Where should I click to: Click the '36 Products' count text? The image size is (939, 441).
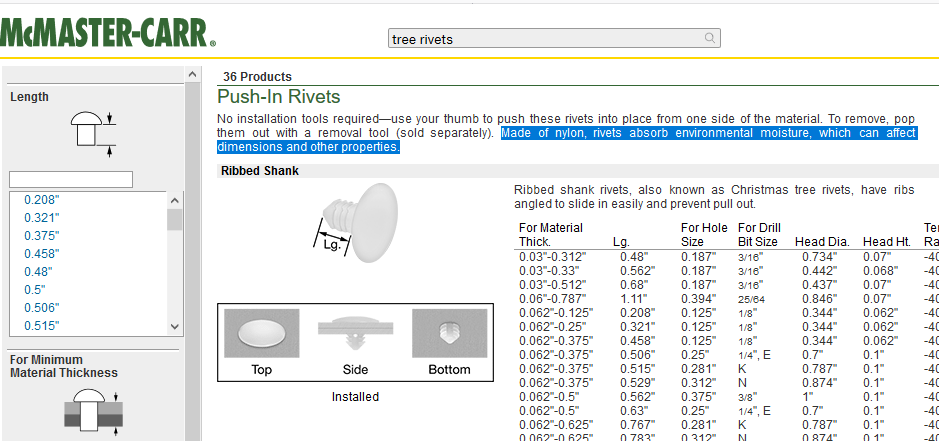tap(258, 77)
